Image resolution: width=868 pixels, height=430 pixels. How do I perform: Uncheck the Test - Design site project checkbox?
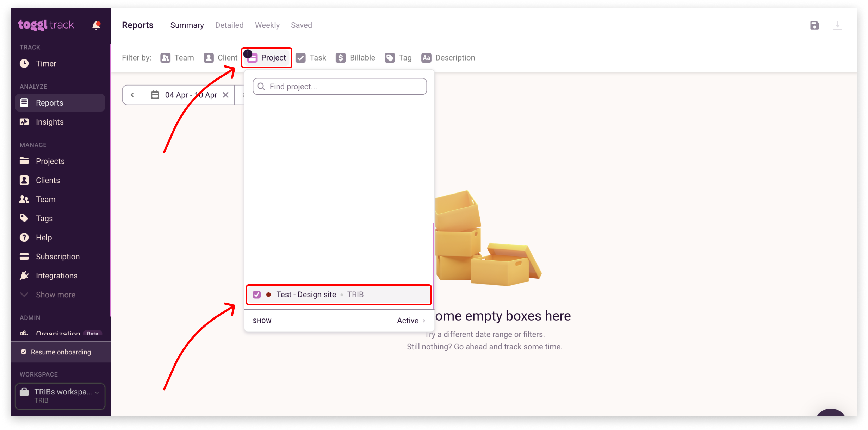(257, 295)
